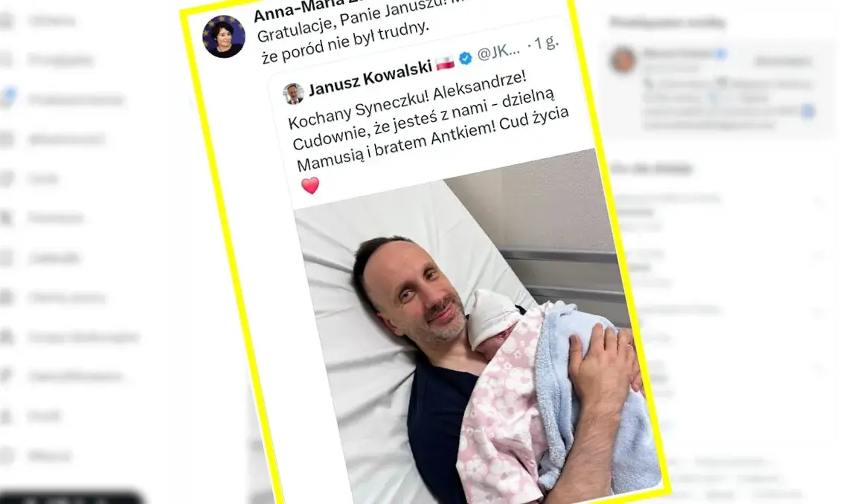Open the Grok icon in sidebar
The width and height of the screenshot is (857, 504).
(x=5, y=178)
